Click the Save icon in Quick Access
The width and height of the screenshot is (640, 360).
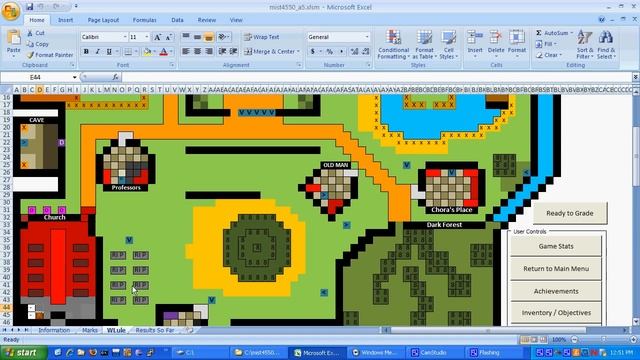coord(29,7)
